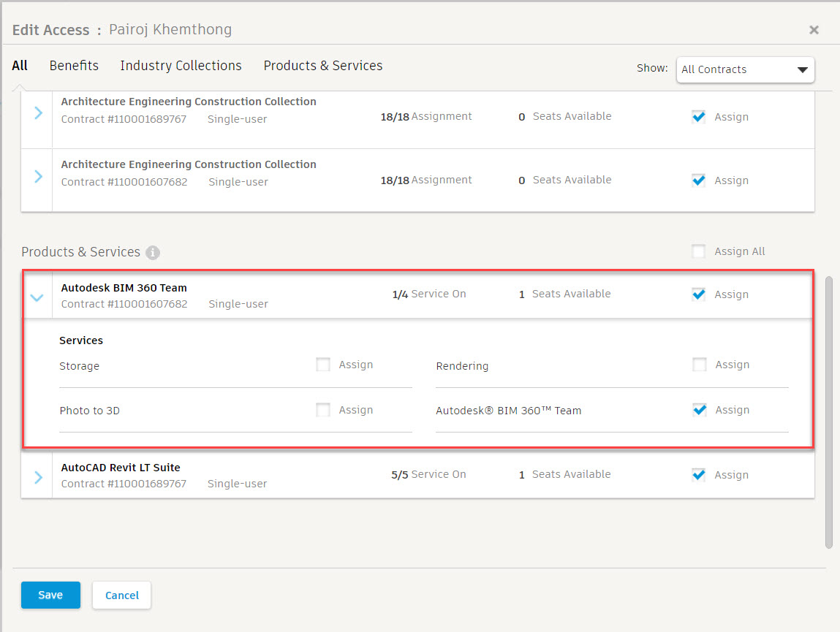The height and width of the screenshot is (632, 840).
Task: Switch to the Benefits tab
Action: [x=74, y=66]
